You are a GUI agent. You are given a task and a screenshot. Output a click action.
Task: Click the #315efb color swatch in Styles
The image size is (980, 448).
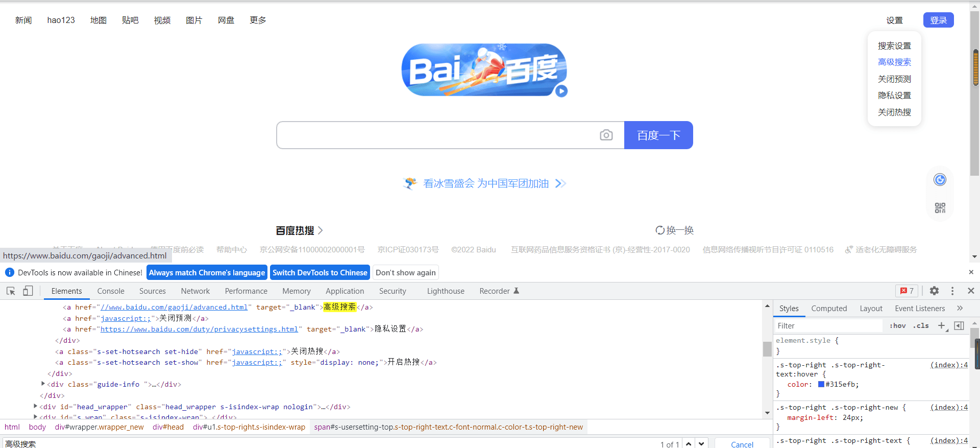pyautogui.click(x=821, y=384)
